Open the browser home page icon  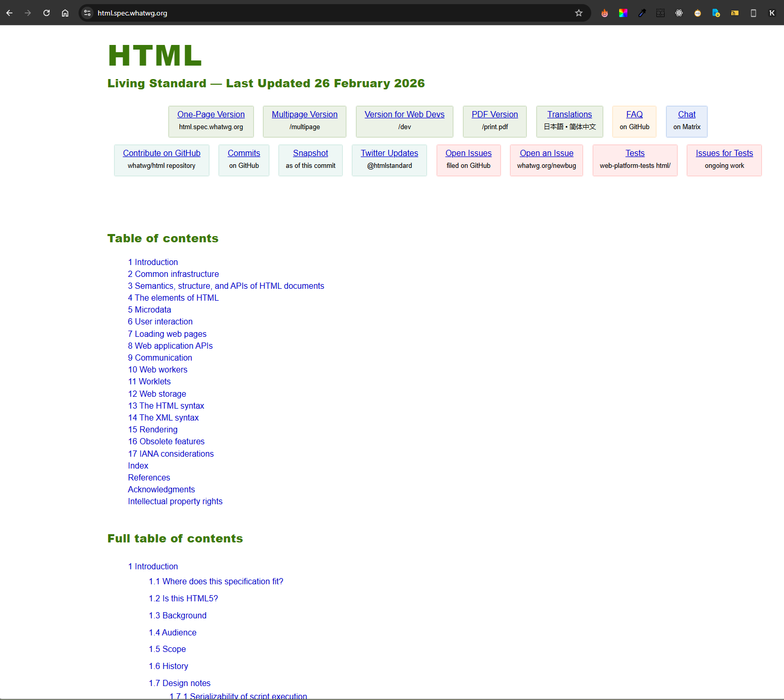pos(65,13)
